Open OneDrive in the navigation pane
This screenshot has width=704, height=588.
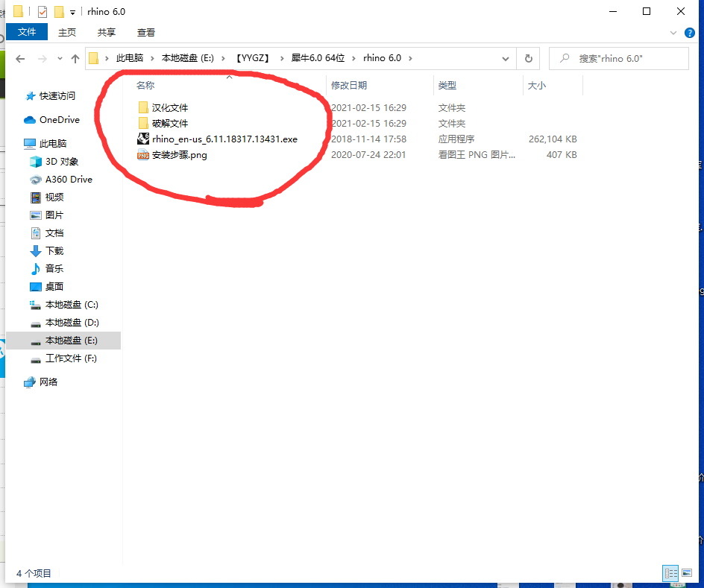59,120
